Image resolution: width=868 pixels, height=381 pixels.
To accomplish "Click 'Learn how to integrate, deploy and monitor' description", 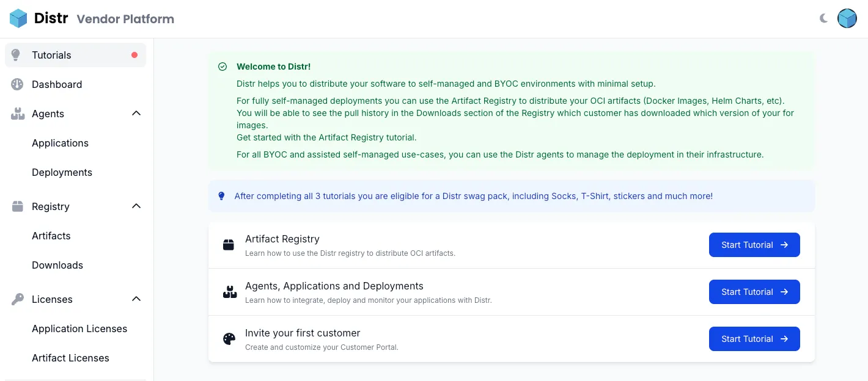I will tap(369, 300).
